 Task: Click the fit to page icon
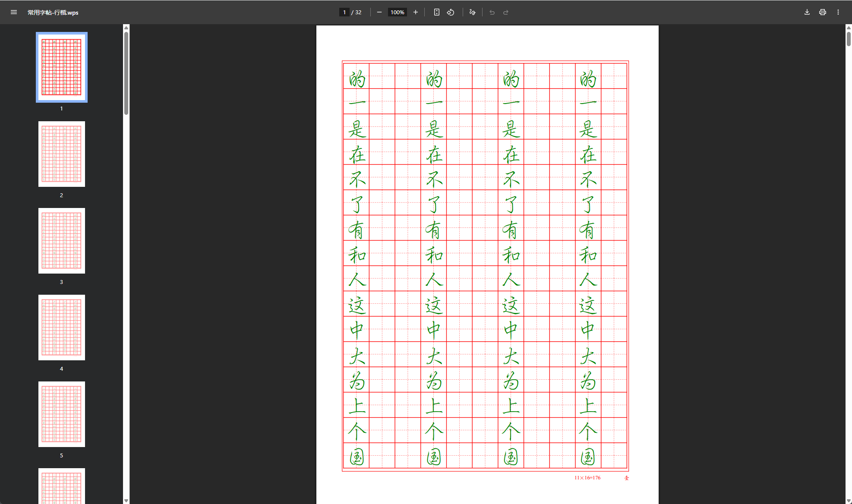[436, 13]
